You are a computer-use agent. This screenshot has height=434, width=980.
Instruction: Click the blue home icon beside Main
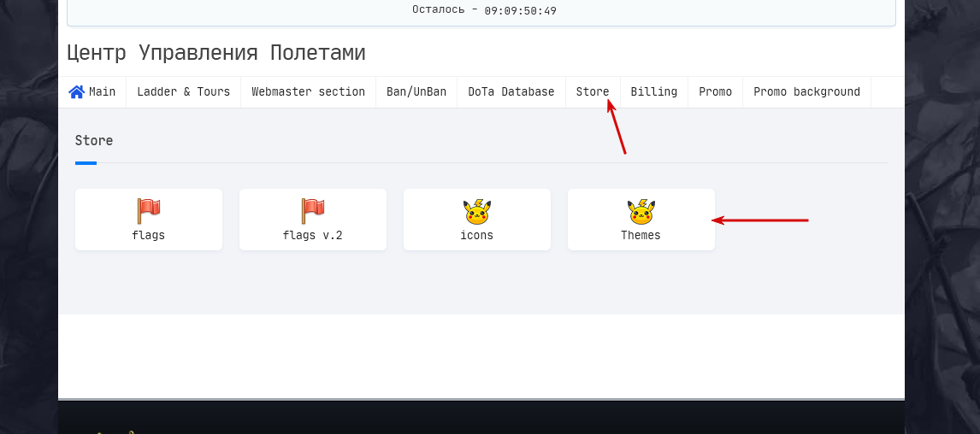pos(76,91)
